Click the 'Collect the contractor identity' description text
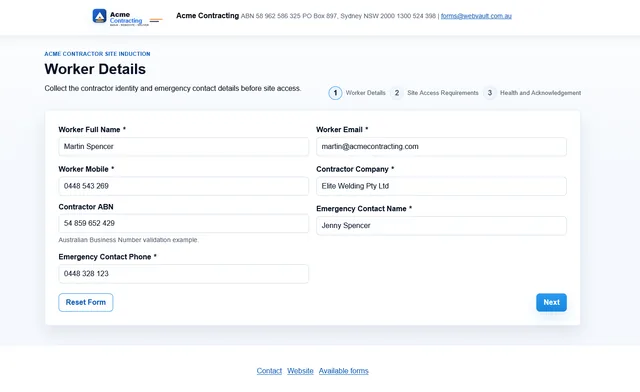Image resolution: width=640 pixels, height=392 pixels. pos(173,88)
